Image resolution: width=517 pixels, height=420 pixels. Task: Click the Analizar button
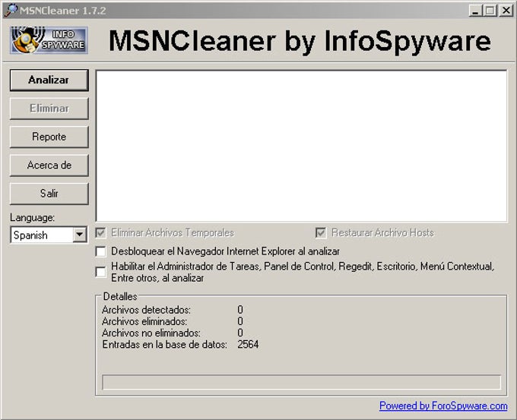coord(49,80)
